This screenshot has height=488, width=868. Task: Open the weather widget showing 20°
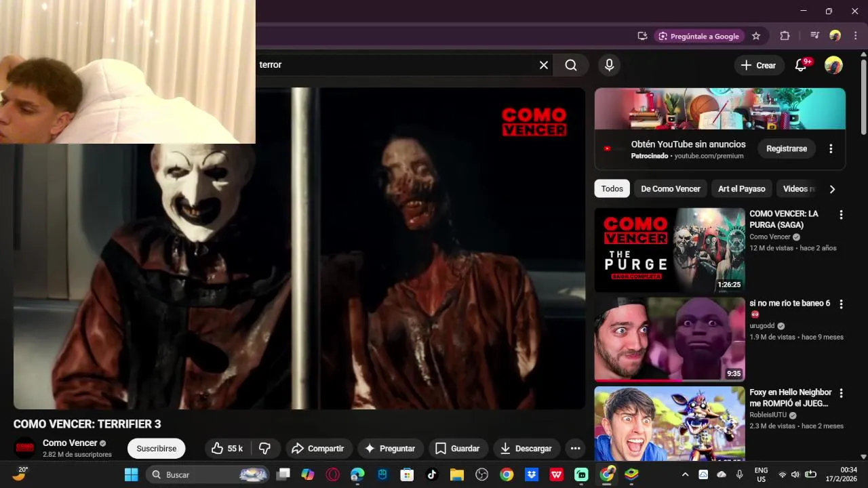[x=20, y=473]
